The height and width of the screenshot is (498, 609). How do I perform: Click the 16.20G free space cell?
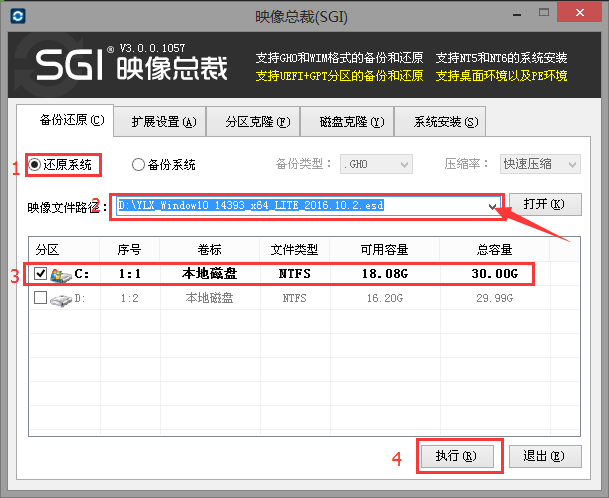[385, 298]
